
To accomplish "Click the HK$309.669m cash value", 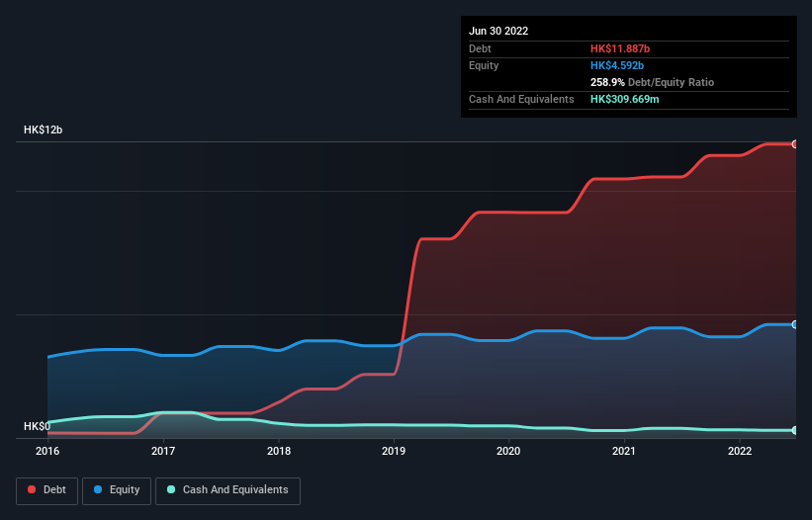I will [624, 99].
